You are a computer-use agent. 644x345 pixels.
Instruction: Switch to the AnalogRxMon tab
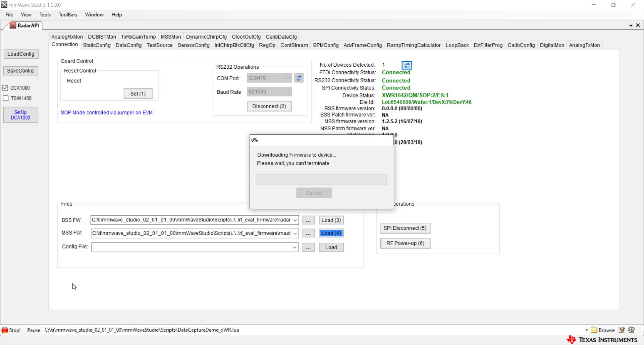coord(67,37)
